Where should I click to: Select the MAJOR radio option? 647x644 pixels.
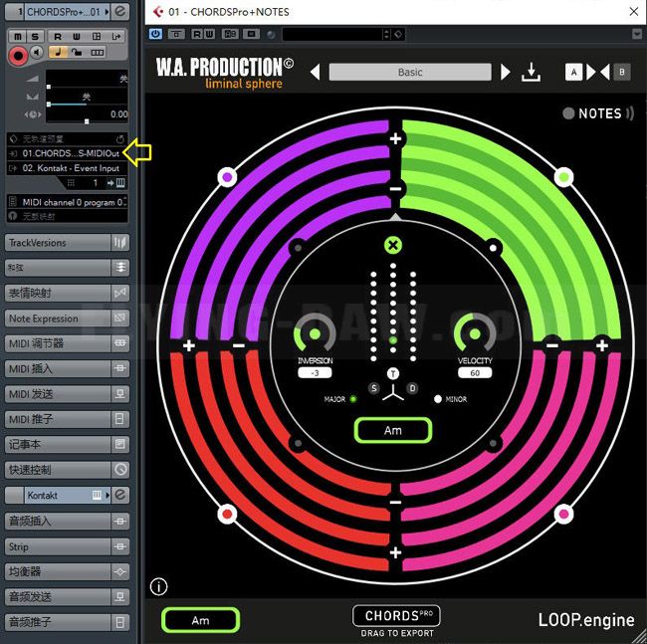coord(353,399)
